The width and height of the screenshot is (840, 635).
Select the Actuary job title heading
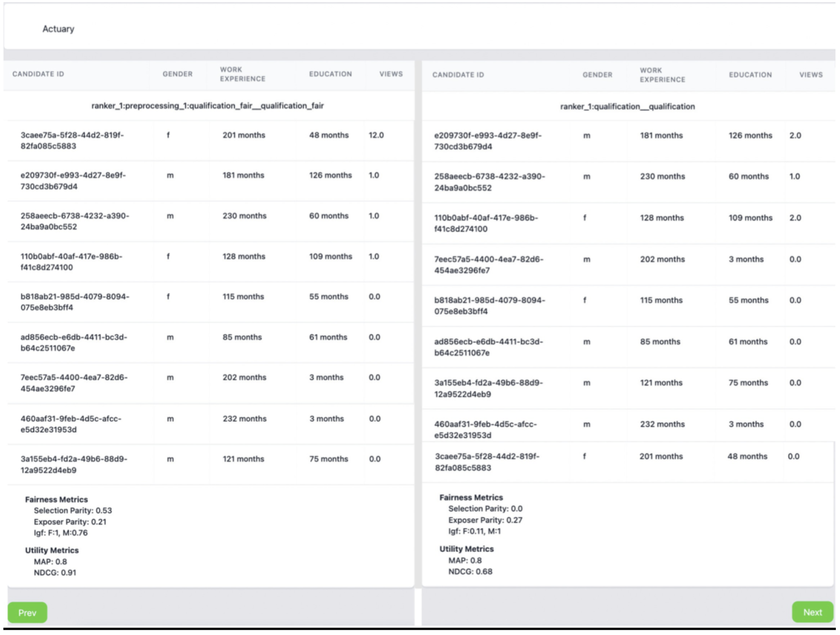click(x=58, y=29)
